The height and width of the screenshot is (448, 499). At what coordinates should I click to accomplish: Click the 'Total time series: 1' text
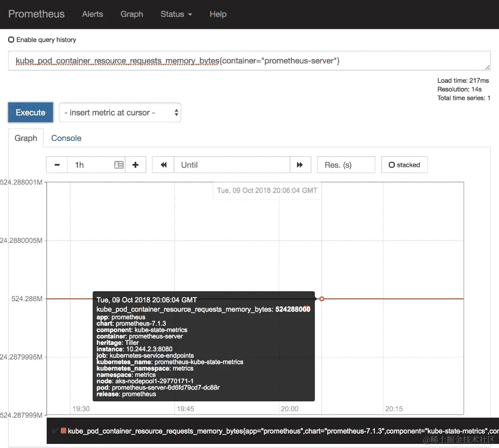tap(464, 98)
